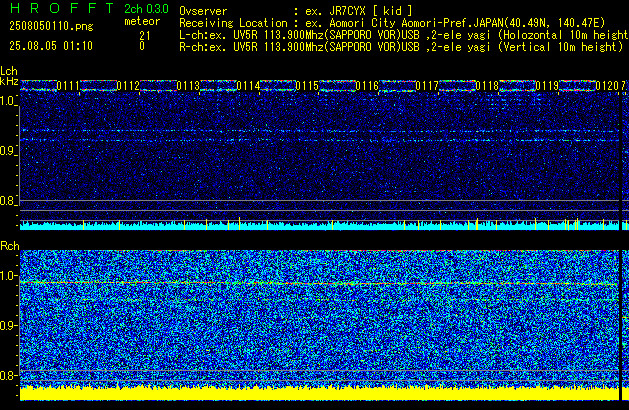Image resolution: width=629 pixels, height=410 pixels.
Task: Click the timestamp 25.08.05 01:10
Action: (x=51, y=46)
